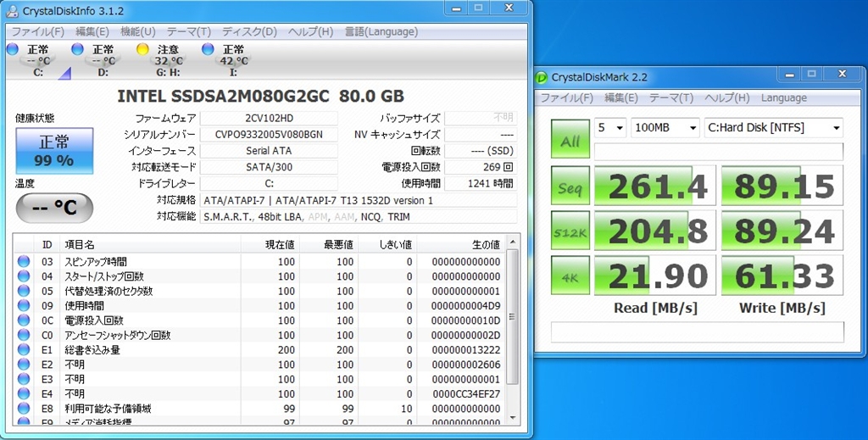Click the SMART list scrollbar thumb

click(512, 316)
